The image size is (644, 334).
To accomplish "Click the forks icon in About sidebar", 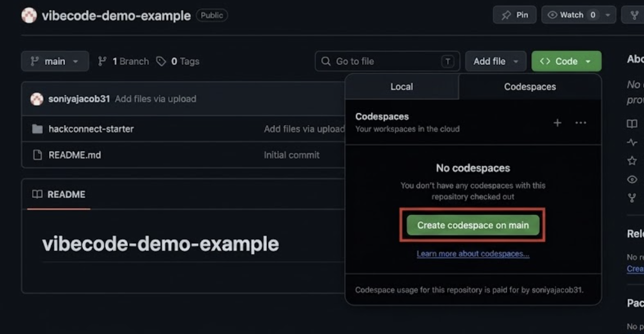I will [632, 198].
